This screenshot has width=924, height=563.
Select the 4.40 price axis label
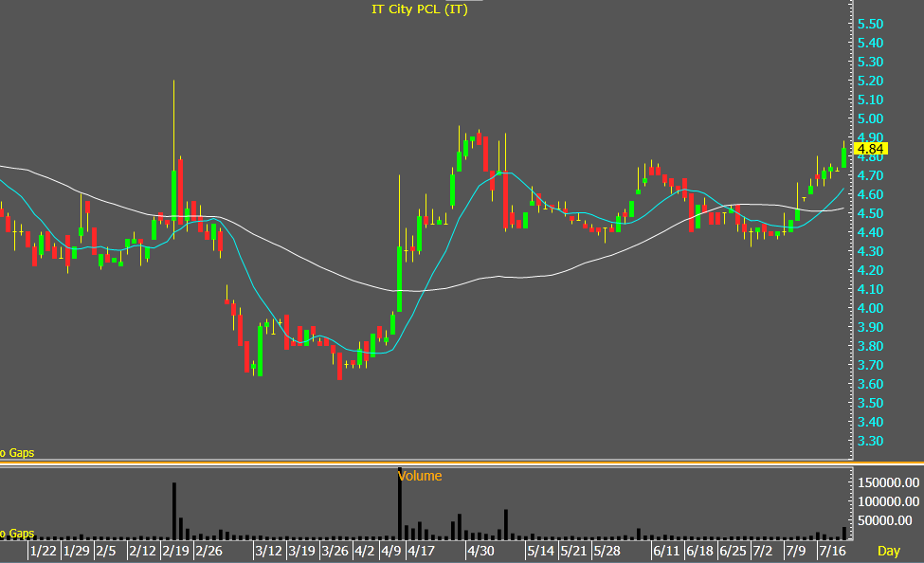click(870, 232)
